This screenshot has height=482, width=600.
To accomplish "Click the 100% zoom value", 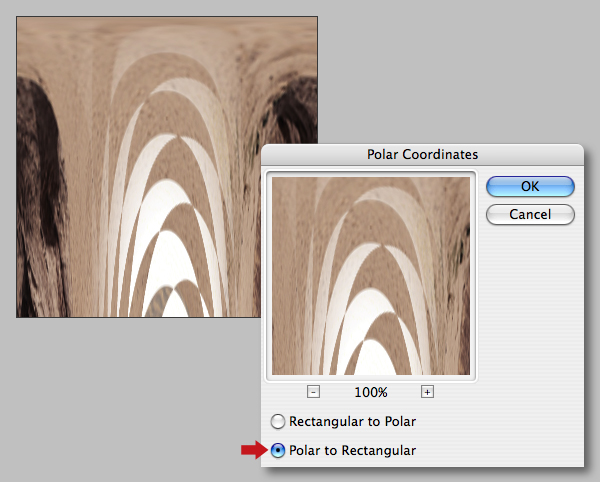I will click(x=371, y=392).
